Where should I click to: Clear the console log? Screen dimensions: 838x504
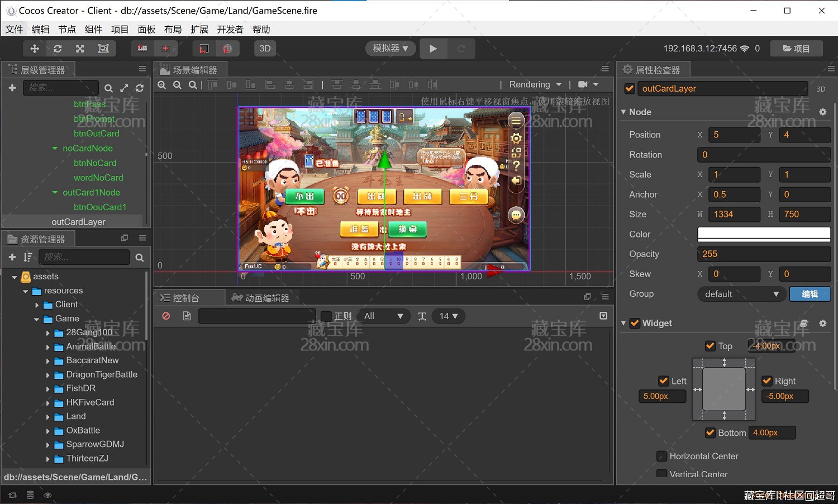[x=166, y=316]
